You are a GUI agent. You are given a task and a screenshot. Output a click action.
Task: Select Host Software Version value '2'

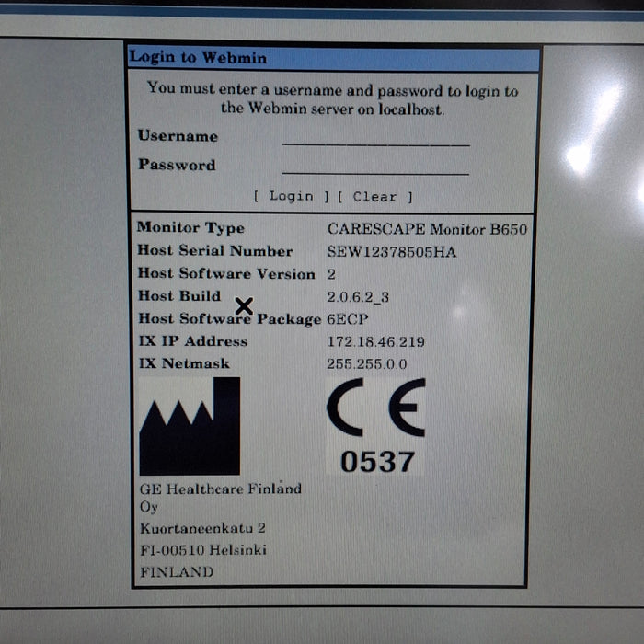[x=331, y=274]
